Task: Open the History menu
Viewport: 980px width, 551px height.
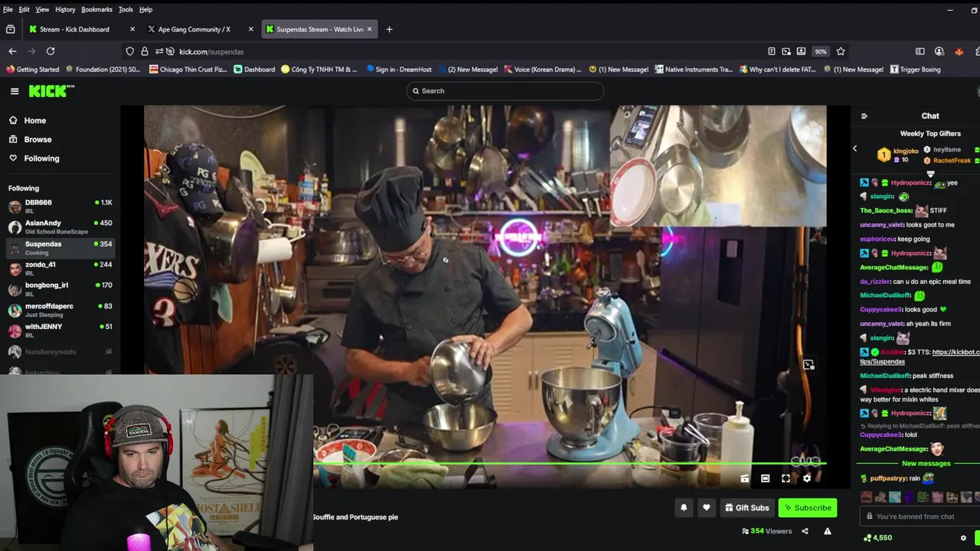Action: point(65,9)
